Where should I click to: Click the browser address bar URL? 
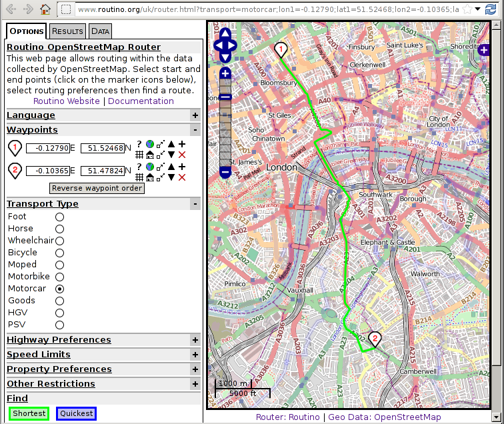(269, 9)
